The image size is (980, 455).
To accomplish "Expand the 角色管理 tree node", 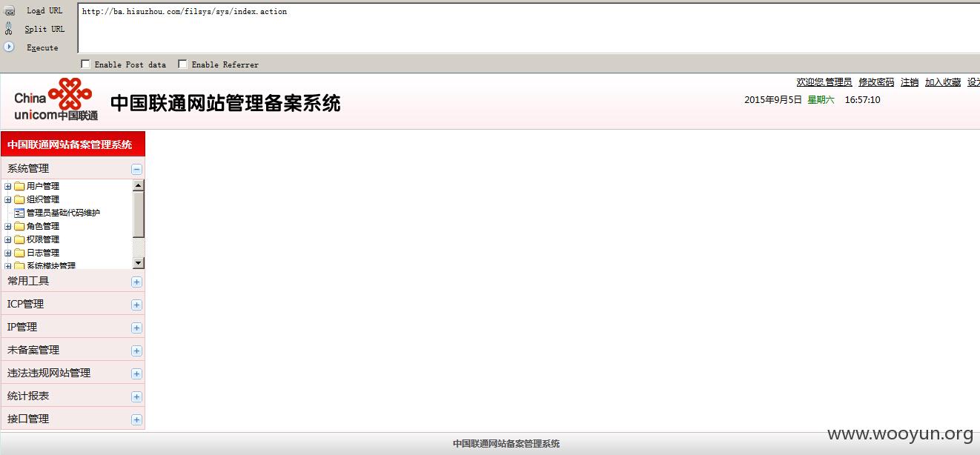I will (8, 226).
